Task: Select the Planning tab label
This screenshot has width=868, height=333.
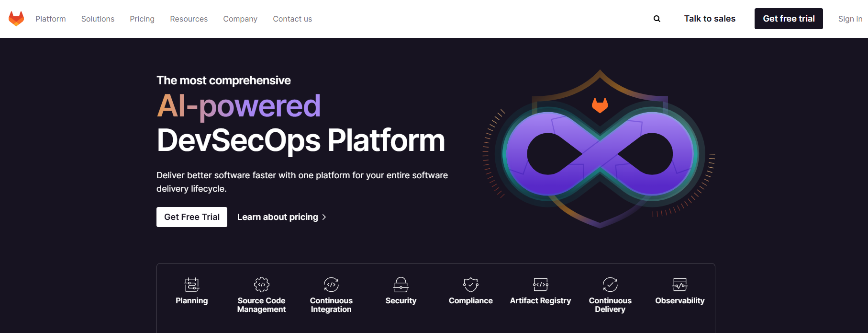Action: click(192, 300)
